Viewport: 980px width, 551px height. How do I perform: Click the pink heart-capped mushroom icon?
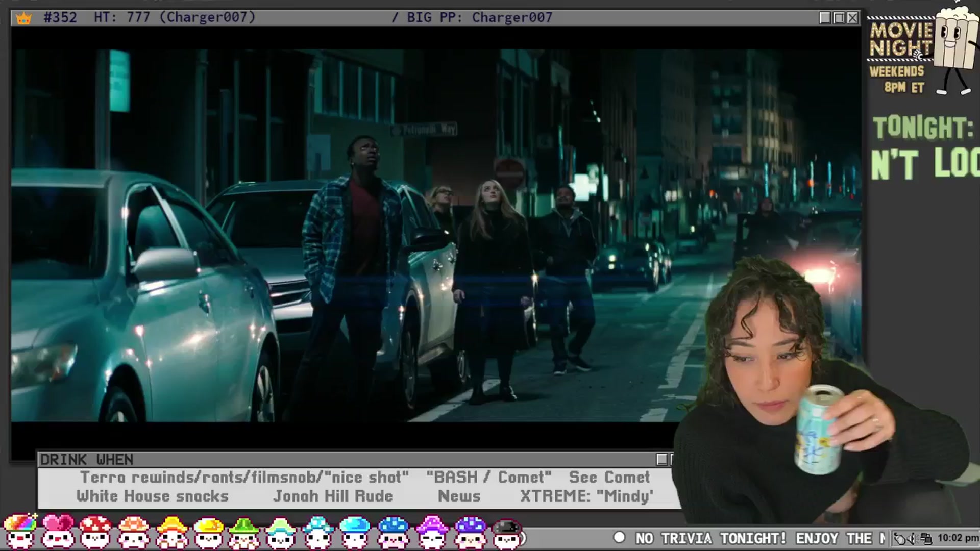click(x=58, y=532)
